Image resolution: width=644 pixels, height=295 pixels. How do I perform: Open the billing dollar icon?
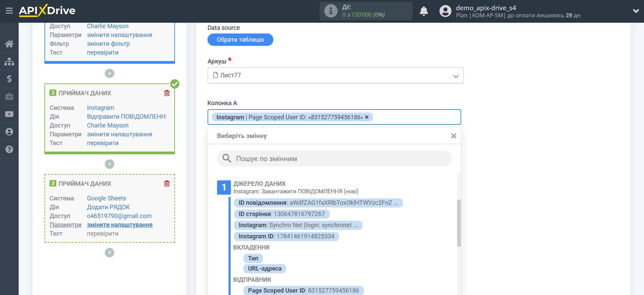click(x=9, y=79)
